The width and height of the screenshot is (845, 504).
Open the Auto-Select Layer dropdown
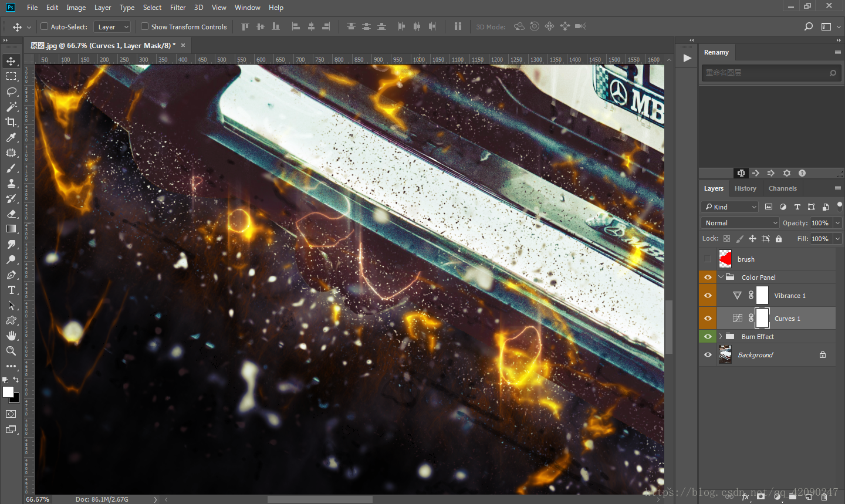[112, 26]
